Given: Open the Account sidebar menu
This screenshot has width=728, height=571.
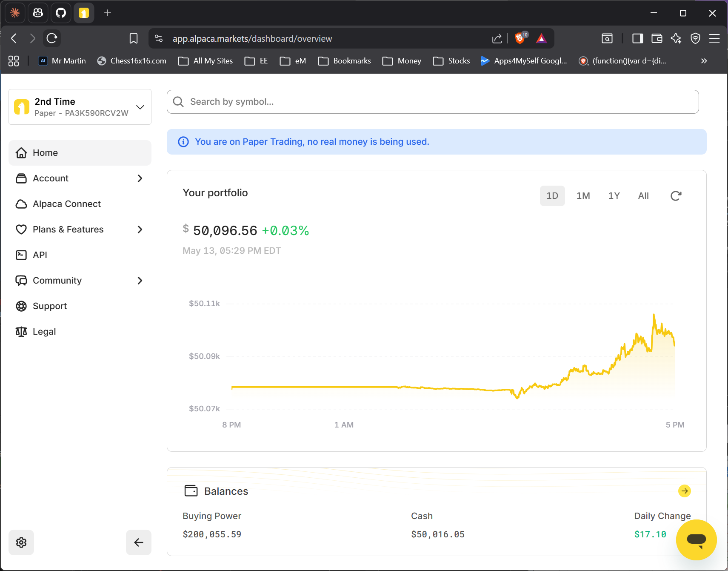Looking at the screenshot, I should pos(80,178).
